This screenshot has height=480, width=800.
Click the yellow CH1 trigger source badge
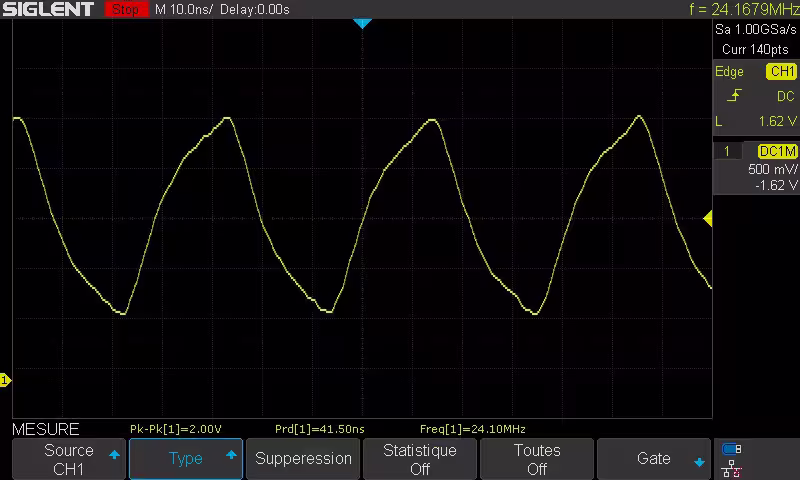pyautogui.click(x=782, y=71)
